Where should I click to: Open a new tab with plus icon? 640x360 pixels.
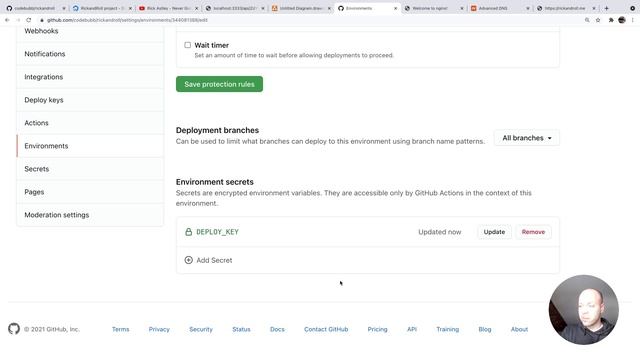tap(607, 8)
